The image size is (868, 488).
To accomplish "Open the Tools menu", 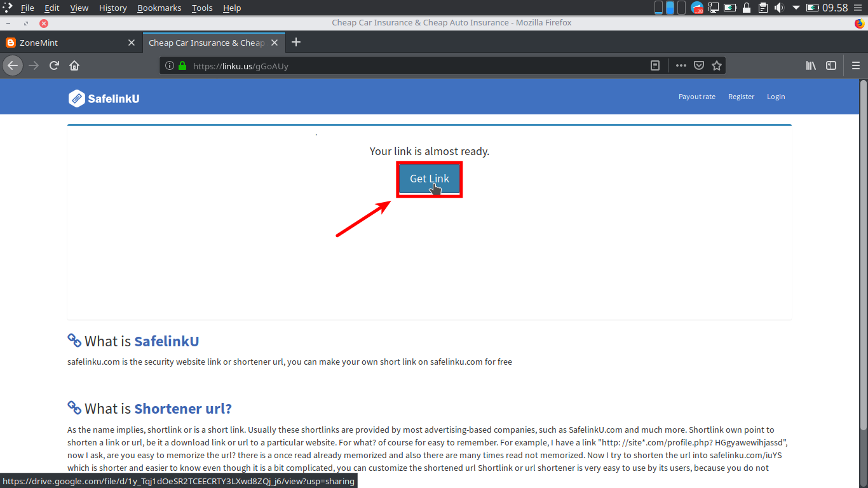I will pos(202,8).
